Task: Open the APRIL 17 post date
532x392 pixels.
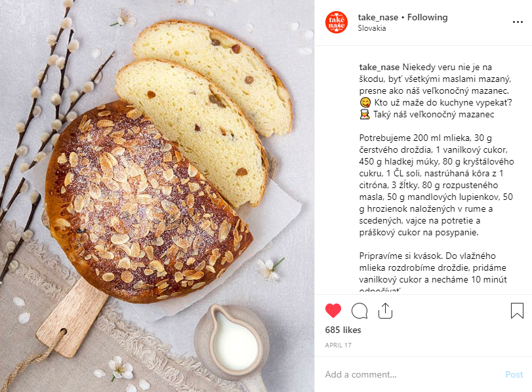Action: click(x=338, y=345)
